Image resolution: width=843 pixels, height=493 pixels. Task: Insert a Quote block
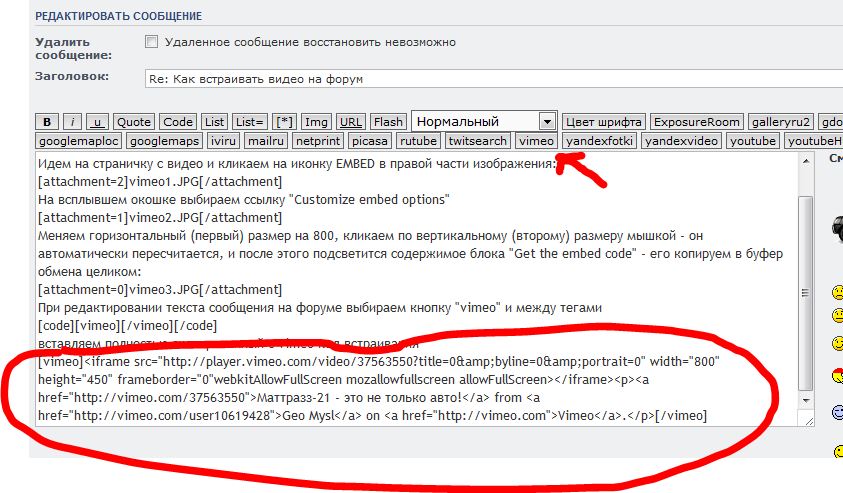pyautogui.click(x=134, y=122)
